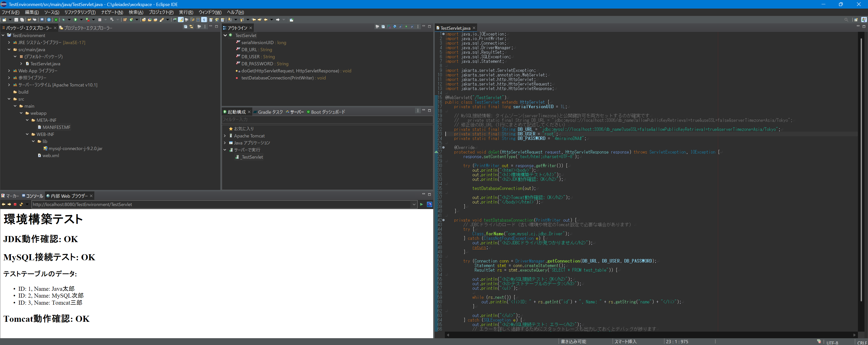Expand Apache Tomcat launch configuration node
The image size is (868, 345).
pyautogui.click(x=225, y=136)
